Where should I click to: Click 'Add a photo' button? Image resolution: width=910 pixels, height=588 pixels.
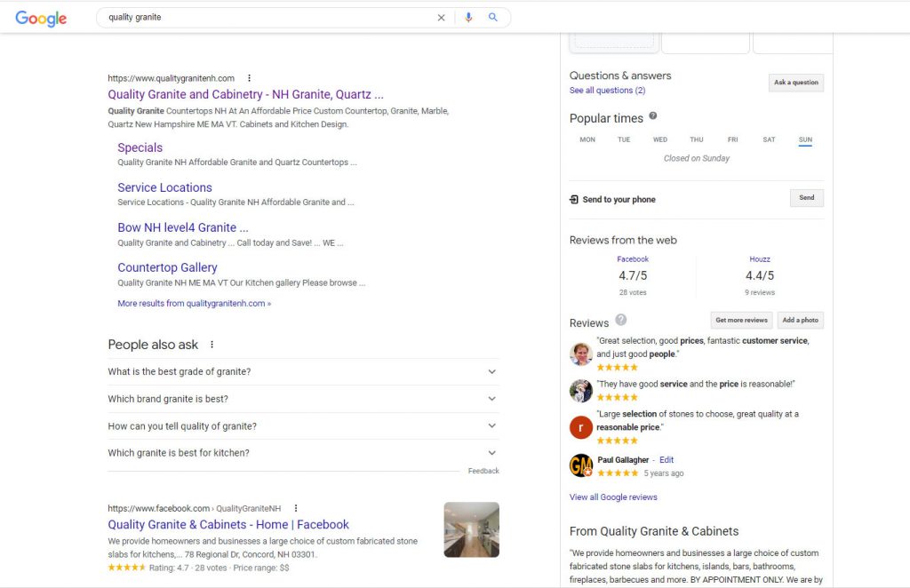800,320
